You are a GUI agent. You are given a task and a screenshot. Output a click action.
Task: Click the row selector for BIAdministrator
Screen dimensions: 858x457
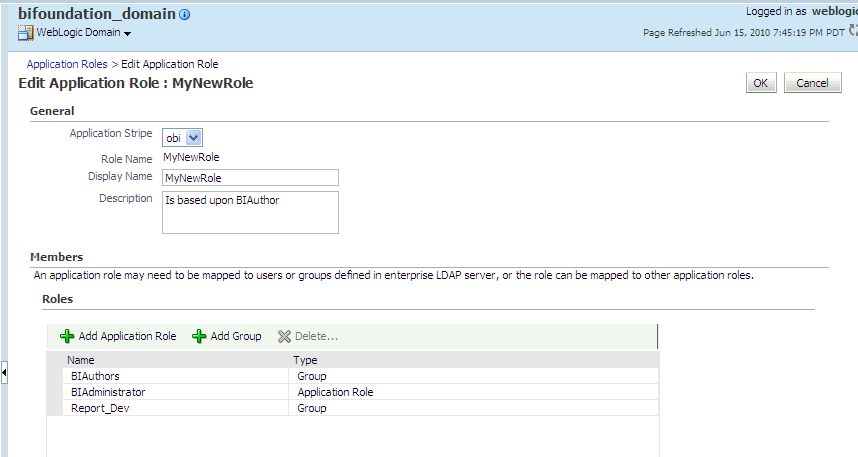[55, 392]
